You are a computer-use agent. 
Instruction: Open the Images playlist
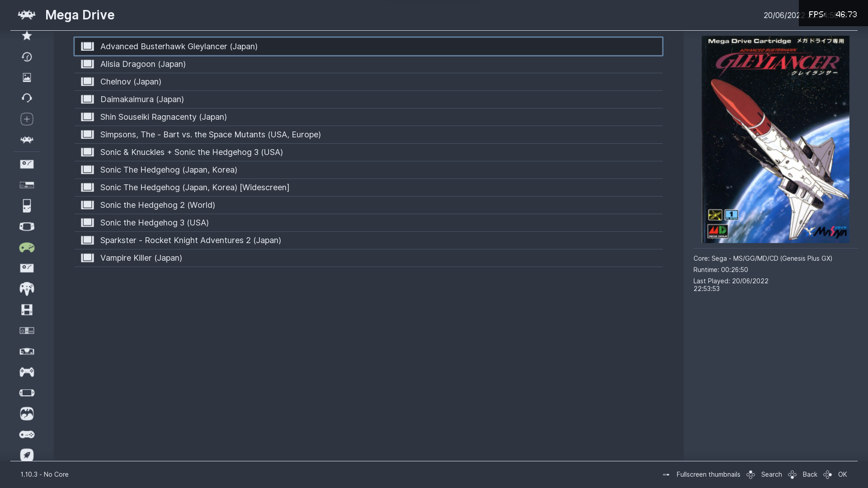[27, 77]
